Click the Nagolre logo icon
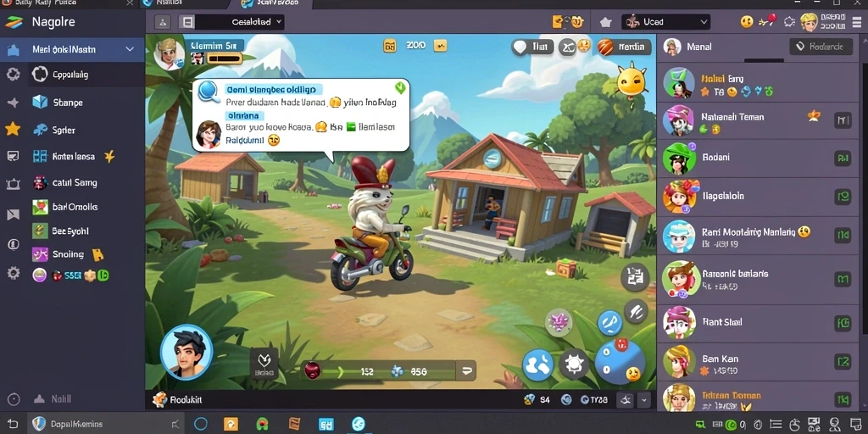 [14, 23]
